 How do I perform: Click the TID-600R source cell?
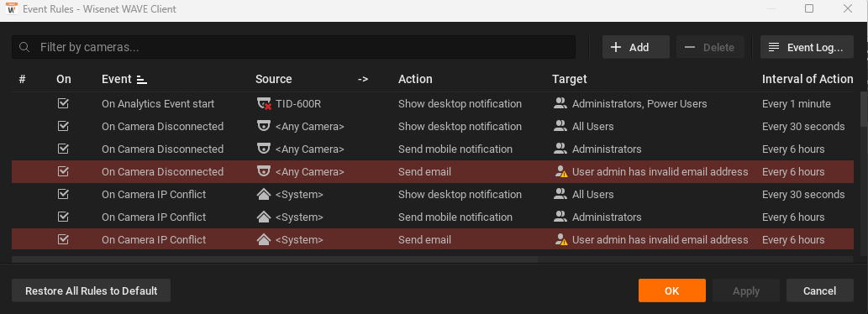click(x=298, y=103)
